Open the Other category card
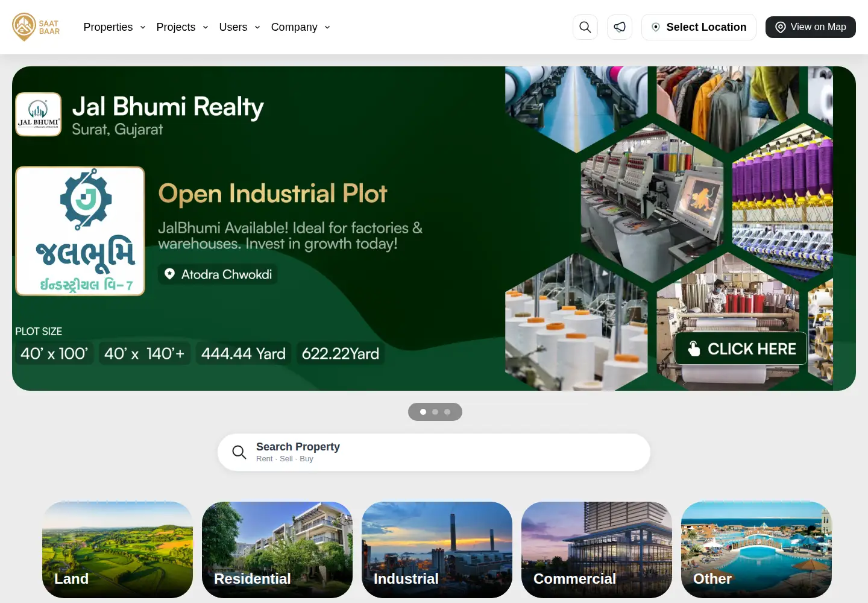Screen dimensions: 868x603 click(756, 550)
